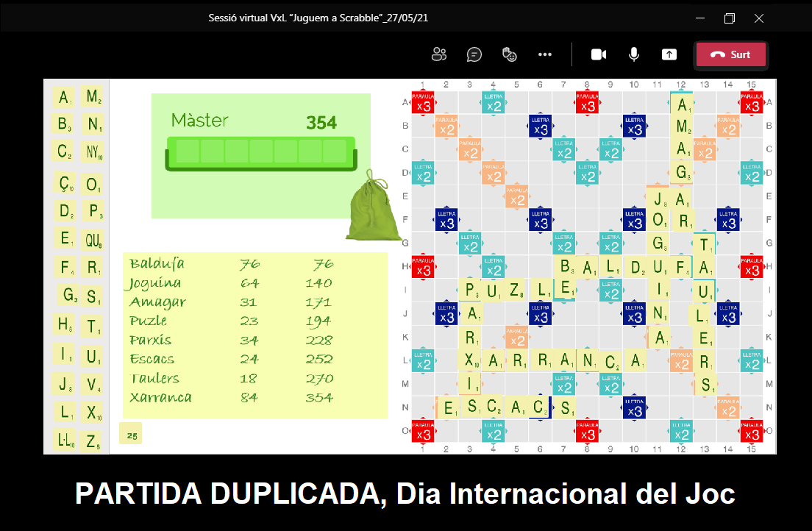Image resolution: width=812 pixels, height=531 pixels.
Task: Click the J tile on the board
Action: click(x=659, y=198)
